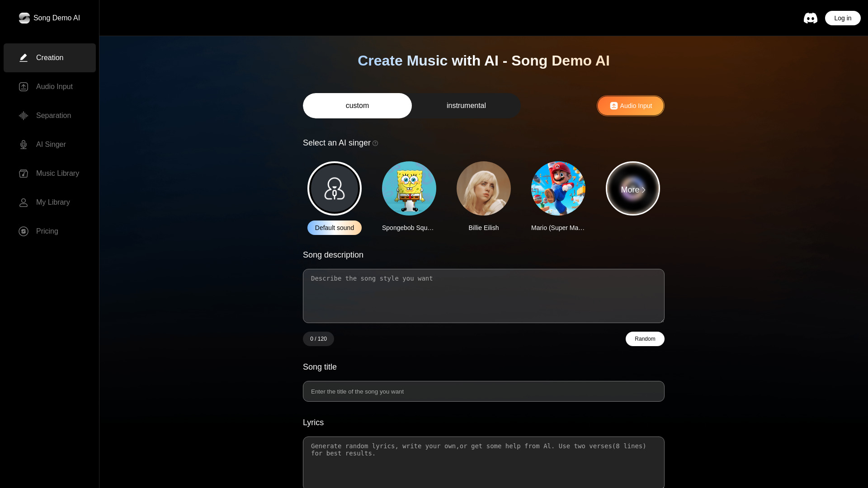The height and width of the screenshot is (488, 868).
Task: Select Billie Eilish as AI singer
Action: pos(483,188)
